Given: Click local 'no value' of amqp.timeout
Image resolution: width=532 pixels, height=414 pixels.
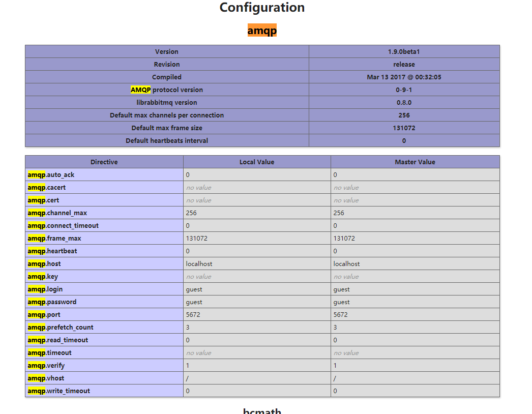Looking at the screenshot, I should [x=198, y=353].
